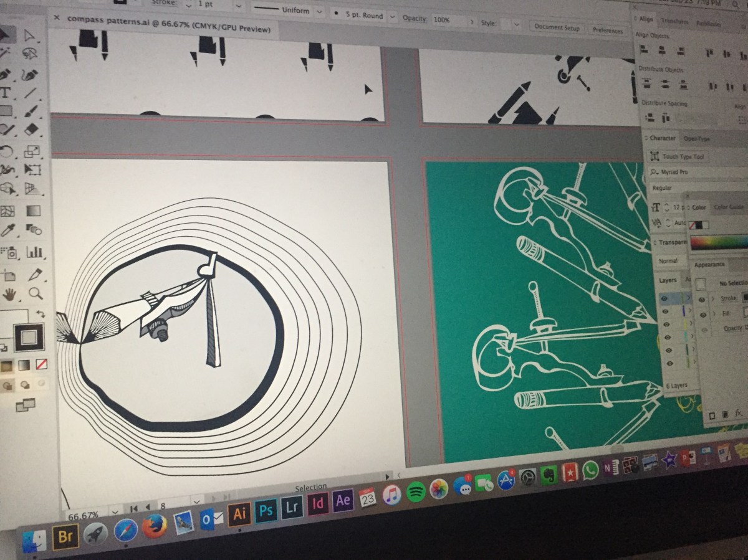Select the Hand tool
Image resolution: width=748 pixels, height=560 pixels.
[10, 295]
